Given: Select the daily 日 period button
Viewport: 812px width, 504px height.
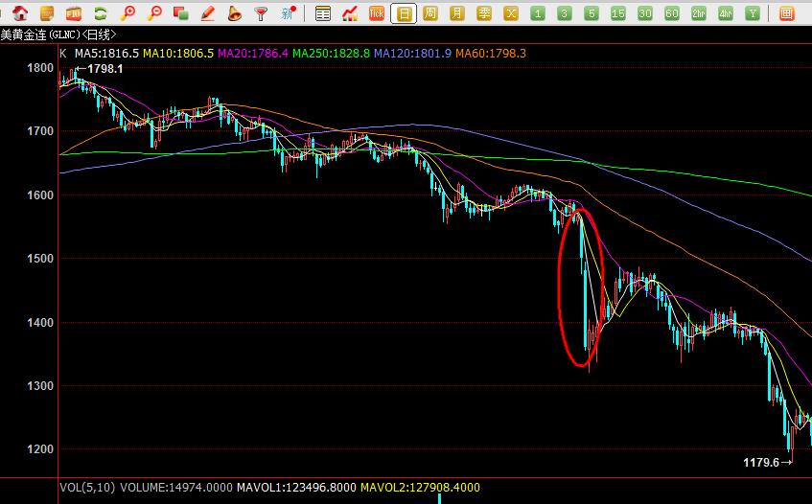Looking at the screenshot, I should (404, 13).
